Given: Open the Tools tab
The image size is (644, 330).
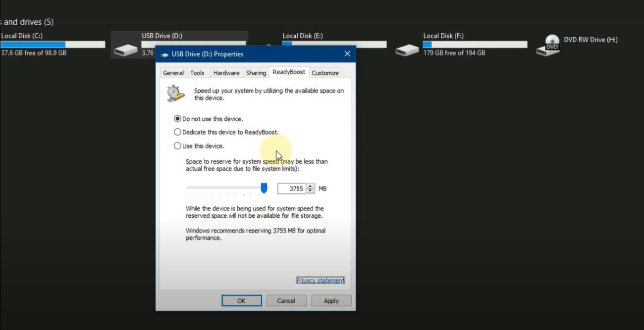Looking at the screenshot, I should pyautogui.click(x=197, y=73).
